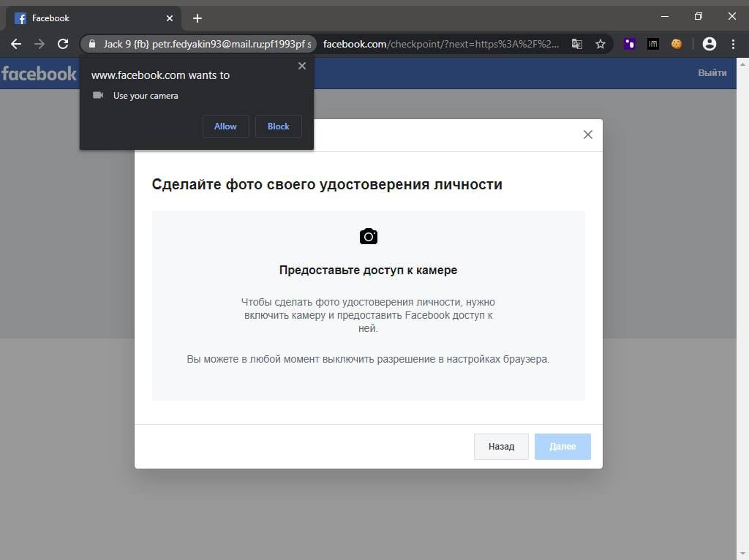Open a new browser tab

pos(197,18)
